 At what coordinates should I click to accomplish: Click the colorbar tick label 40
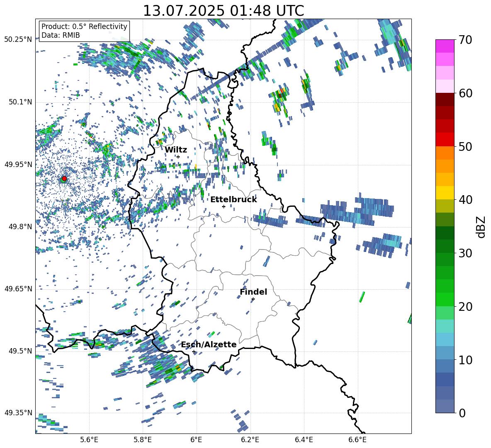coord(465,200)
